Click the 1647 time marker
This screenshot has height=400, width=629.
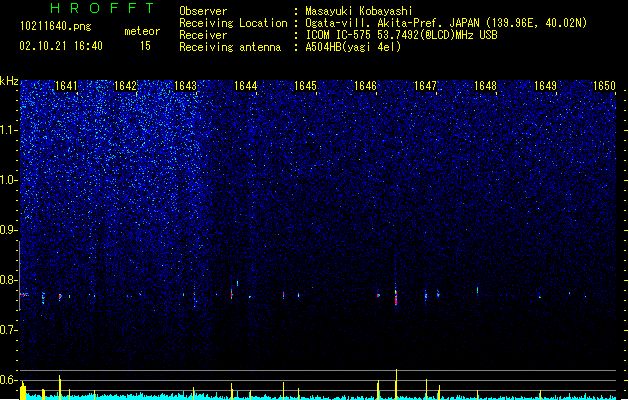pos(425,86)
